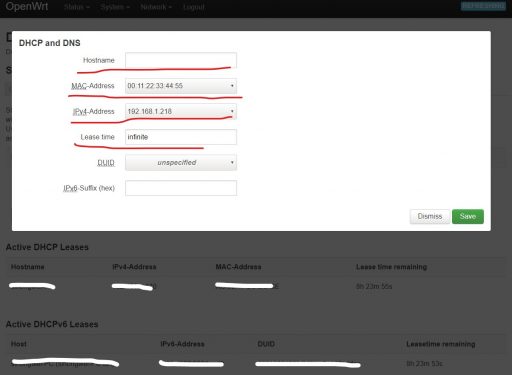Click the DHCP and DNS dialog title
Viewport: 512px width, 375px height.
[x=50, y=43]
